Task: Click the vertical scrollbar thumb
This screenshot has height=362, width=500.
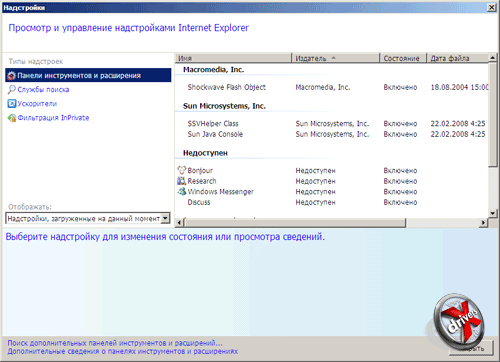Action: click(x=493, y=114)
